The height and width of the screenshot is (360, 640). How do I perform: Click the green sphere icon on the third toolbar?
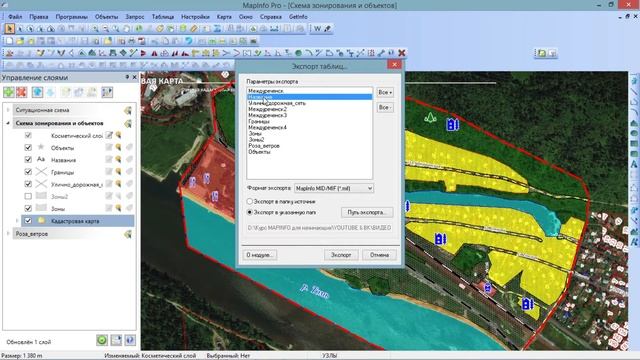[x=298, y=53]
